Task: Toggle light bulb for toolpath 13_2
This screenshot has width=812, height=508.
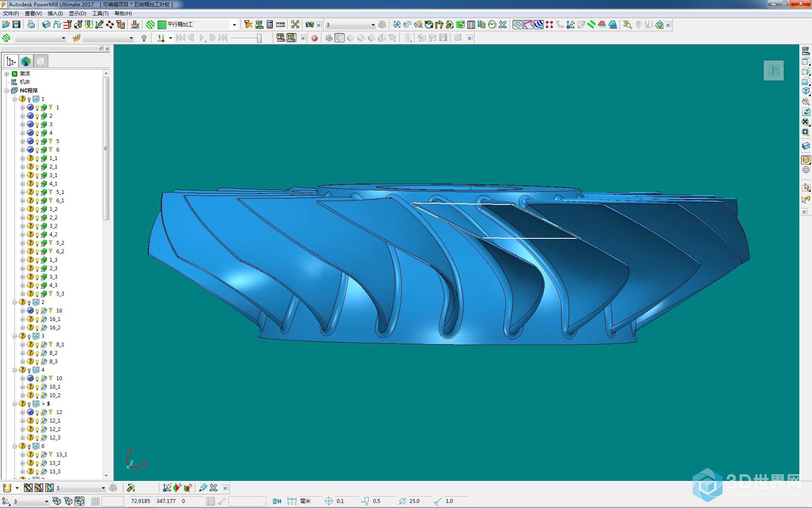Action: tap(37, 463)
